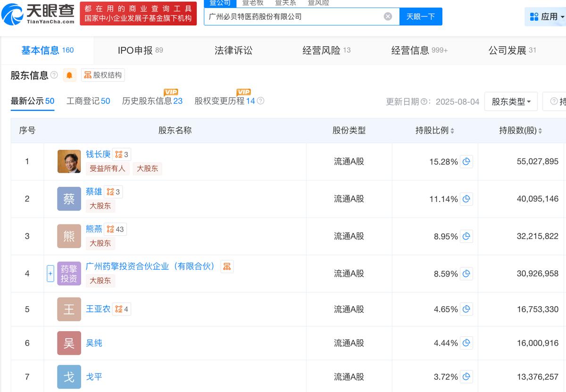
Task: Click the 股东名称 column header
Action: [x=175, y=131]
